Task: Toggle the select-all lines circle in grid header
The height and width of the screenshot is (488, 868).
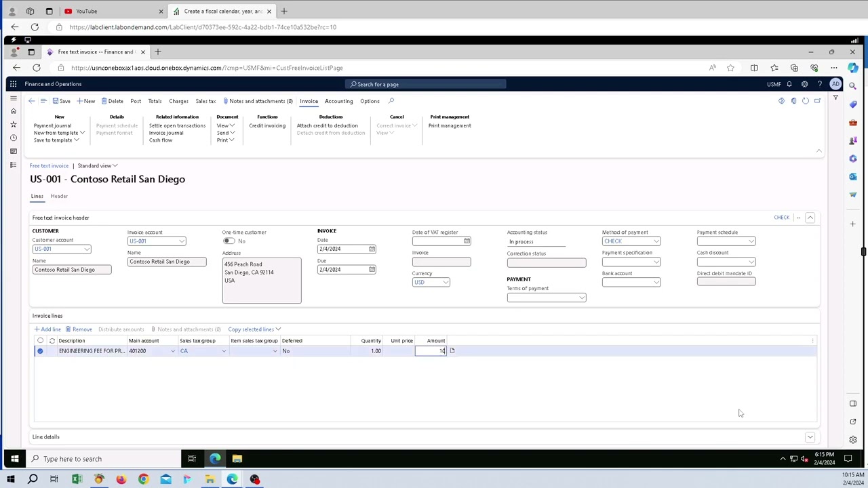Action: coord(40,341)
